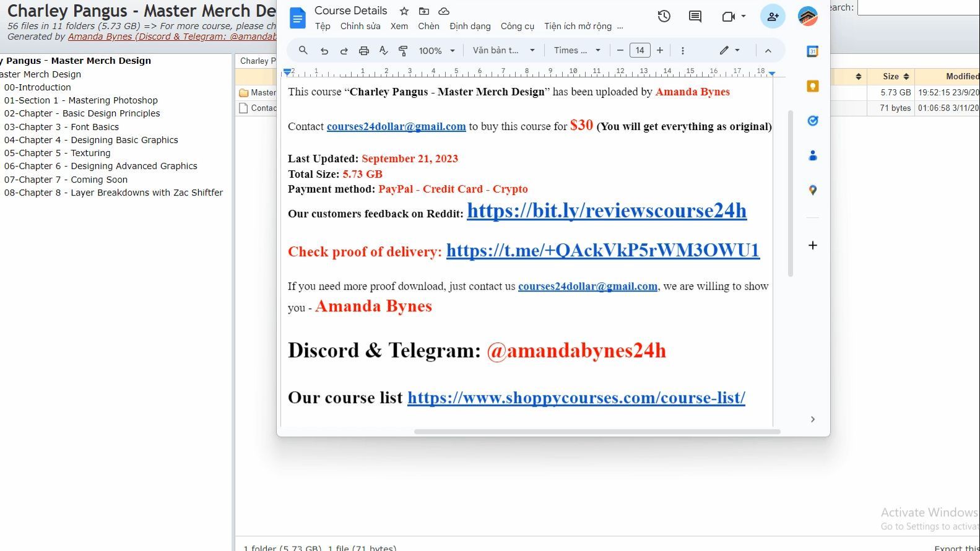Decrease font size with minus button

click(620, 50)
